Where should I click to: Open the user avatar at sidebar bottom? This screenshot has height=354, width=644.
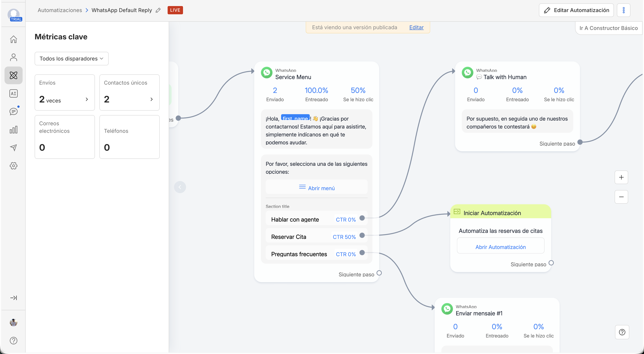14,323
